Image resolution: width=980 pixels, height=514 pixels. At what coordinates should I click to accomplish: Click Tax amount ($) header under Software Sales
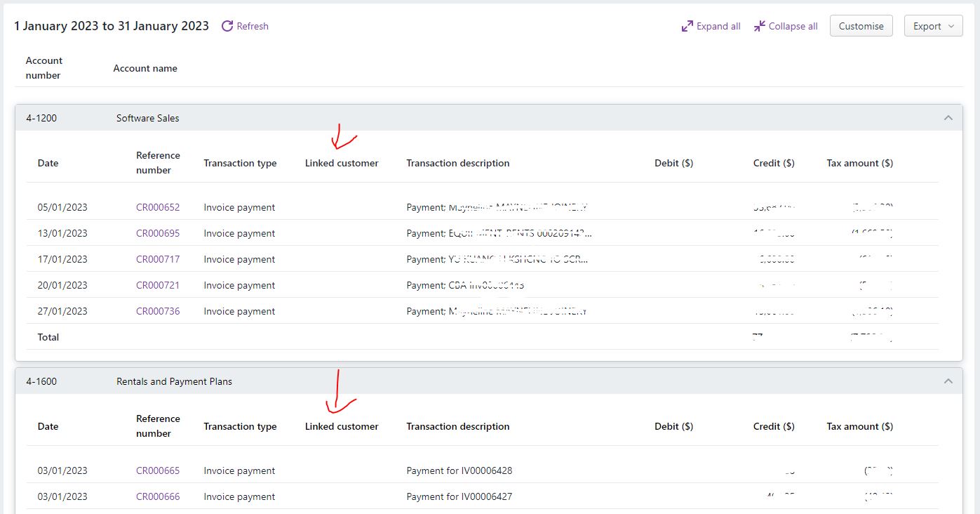(x=860, y=163)
